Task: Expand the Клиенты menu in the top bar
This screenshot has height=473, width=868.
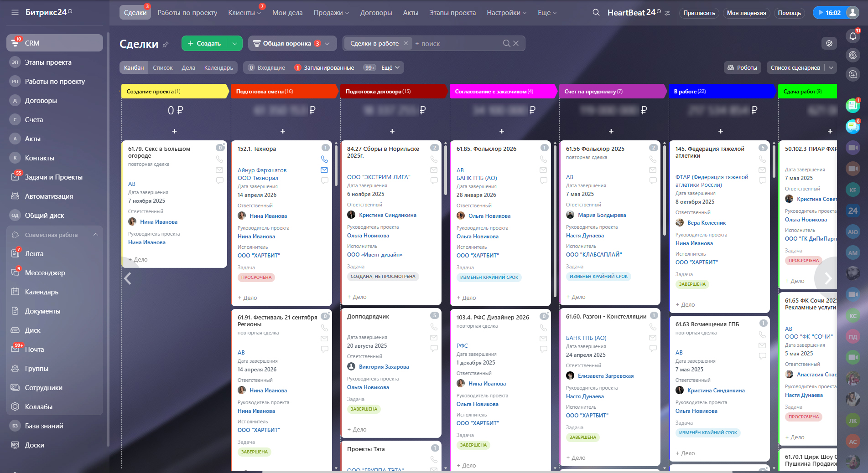Action: (x=244, y=13)
